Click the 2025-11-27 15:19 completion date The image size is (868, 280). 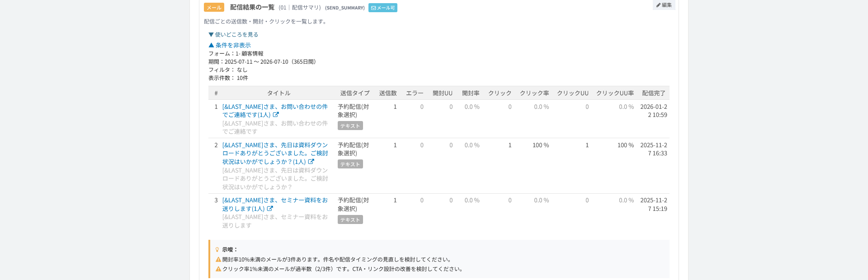pyautogui.click(x=654, y=204)
